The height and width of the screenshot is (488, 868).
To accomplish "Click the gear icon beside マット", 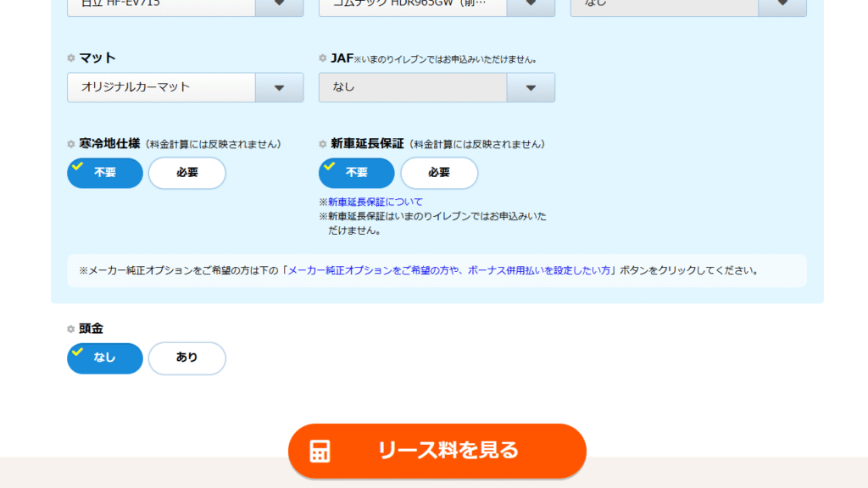I will pos(71,58).
